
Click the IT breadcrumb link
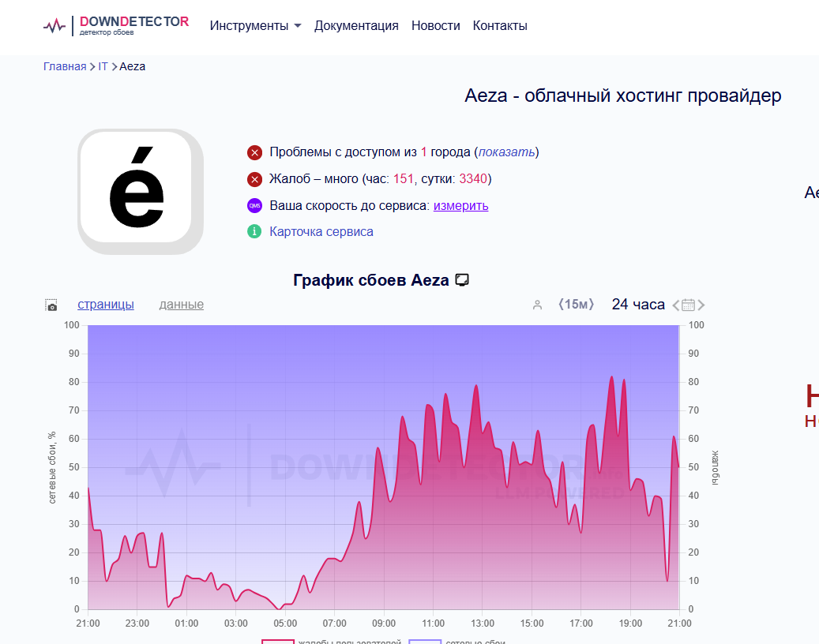[103, 66]
